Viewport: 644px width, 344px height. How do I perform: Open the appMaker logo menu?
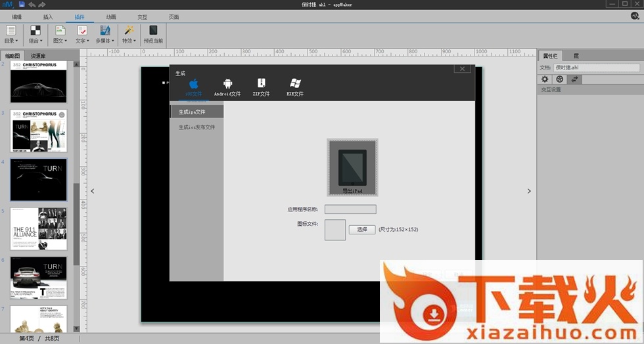[x=7, y=5]
